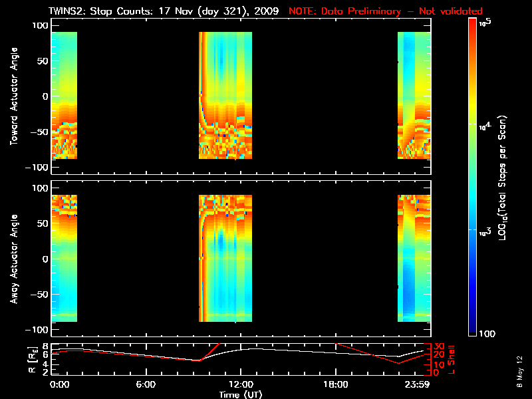Click the 100 label at color bar bottom

click(487, 334)
